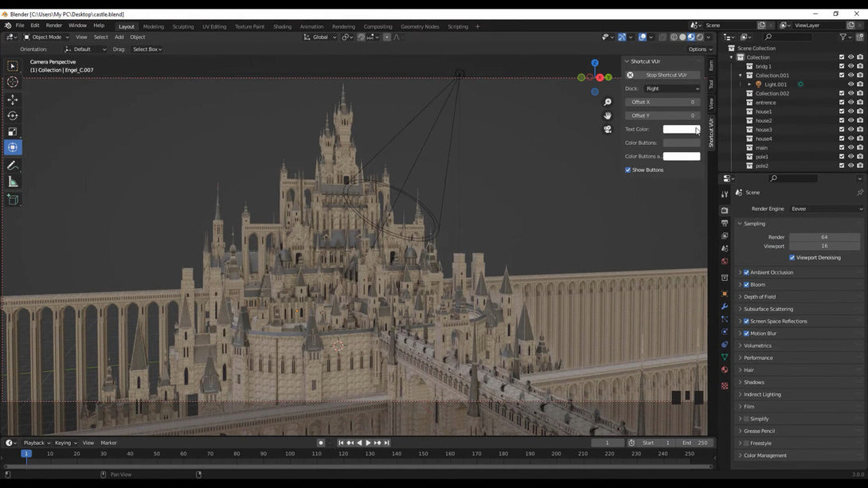Expand the Light.001 tree item

(x=749, y=84)
